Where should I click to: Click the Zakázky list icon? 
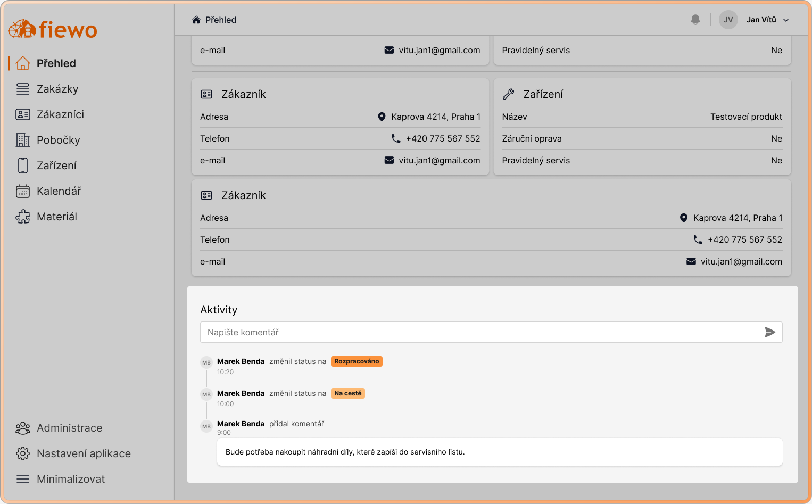[23, 89]
